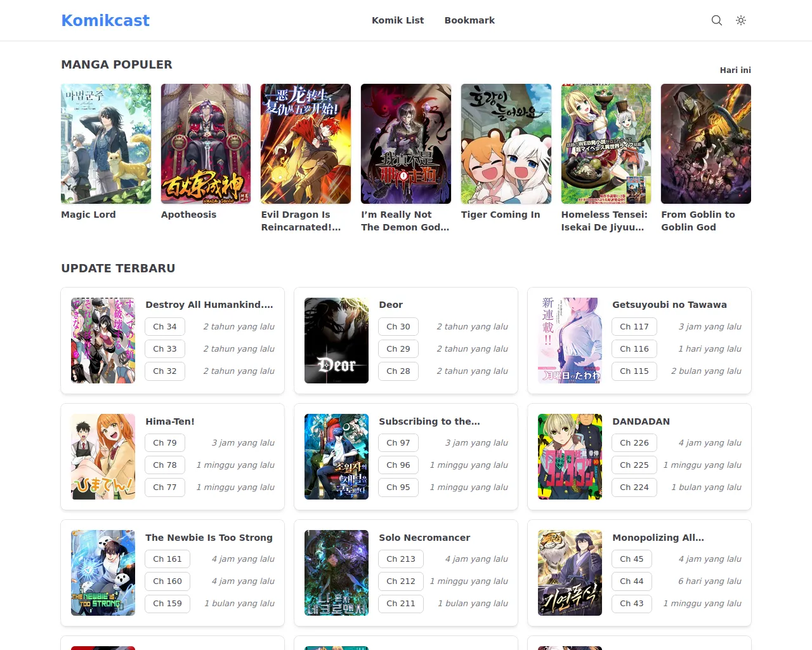Open Deor cover image

pos(337,341)
